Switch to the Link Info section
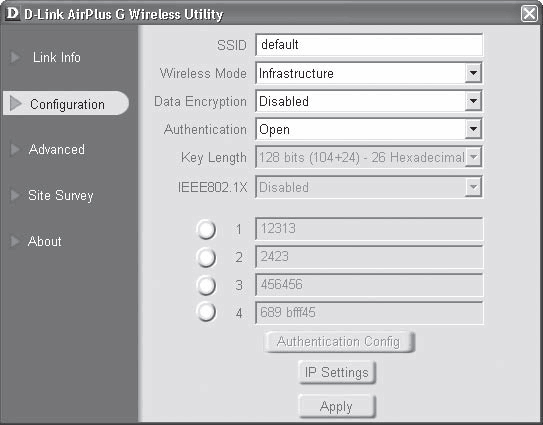The height and width of the screenshot is (425, 543). tap(57, 57)
